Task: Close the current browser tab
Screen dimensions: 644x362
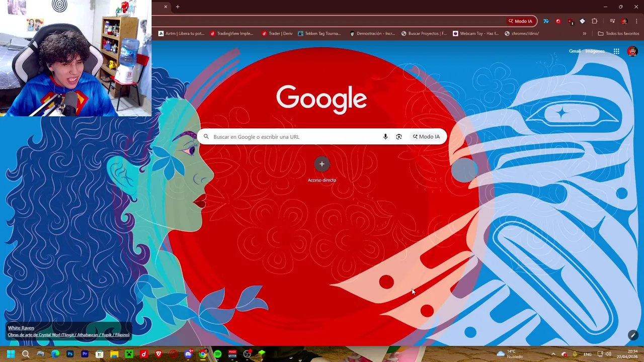Action: [166, 7]
